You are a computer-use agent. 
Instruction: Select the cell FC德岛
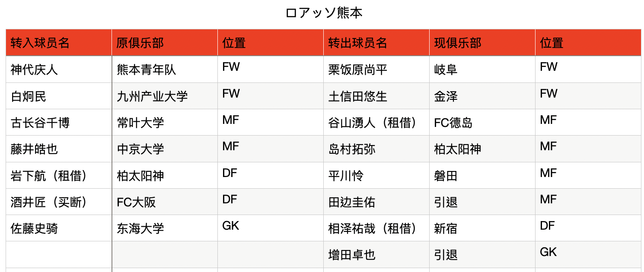tap(482, 123)
